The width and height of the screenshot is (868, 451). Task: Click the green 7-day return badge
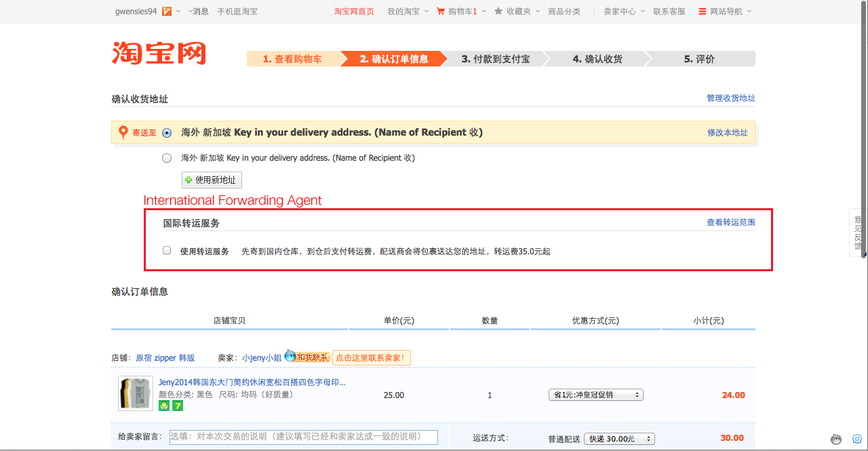click(178, 406)
